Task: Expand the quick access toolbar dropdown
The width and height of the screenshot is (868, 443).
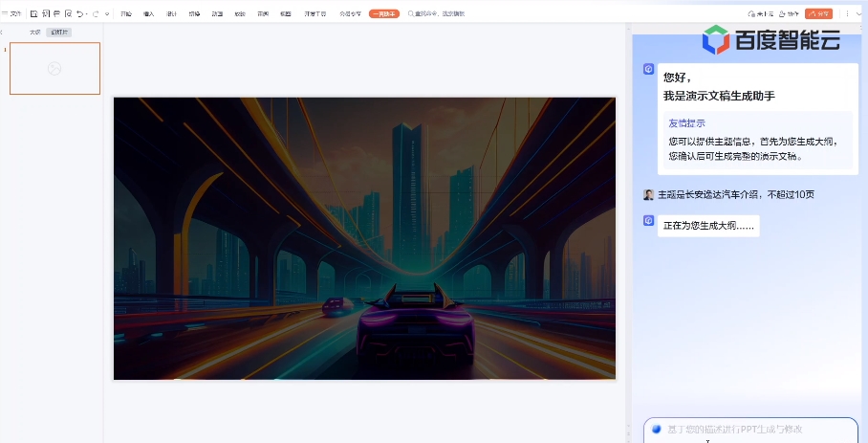Action: (106, 14)
